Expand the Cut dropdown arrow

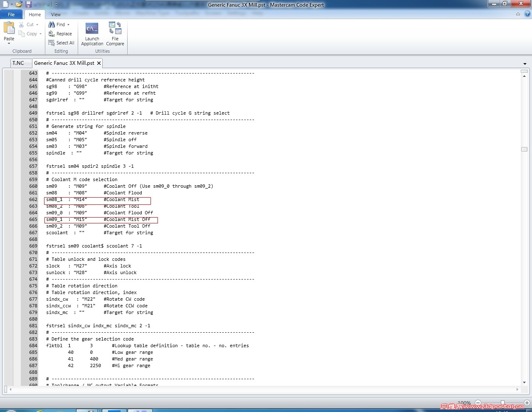[37, 25]
